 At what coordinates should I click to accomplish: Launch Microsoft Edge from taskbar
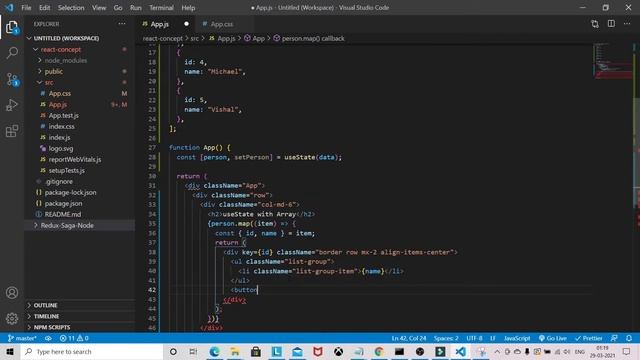pyautogui.click(x=214, y=351)
